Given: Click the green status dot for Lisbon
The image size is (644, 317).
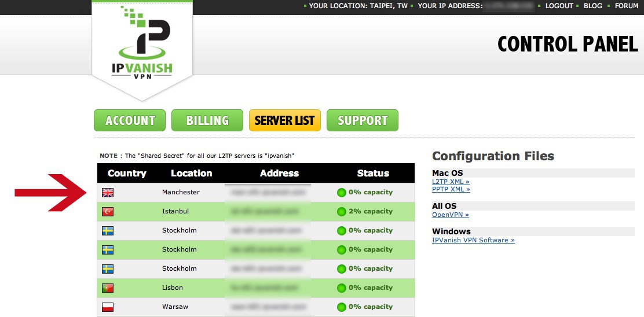Looking at the screenshot, I should click(341, 288).
